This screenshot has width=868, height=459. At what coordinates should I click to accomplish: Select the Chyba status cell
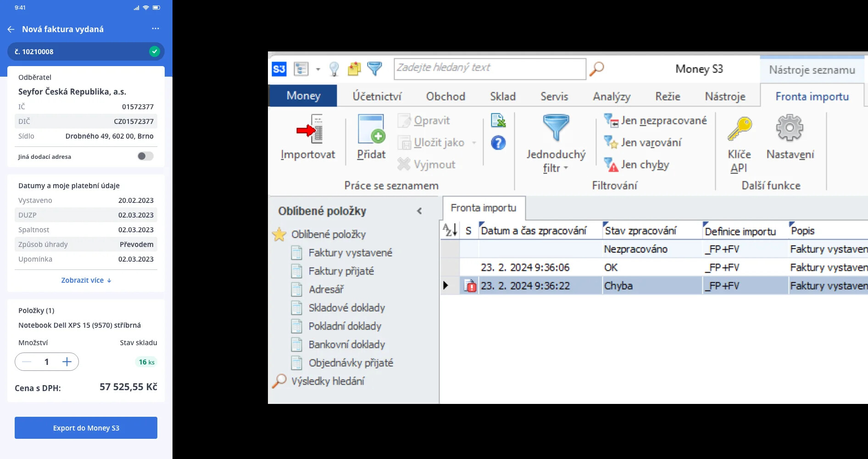tap(652, 285)
